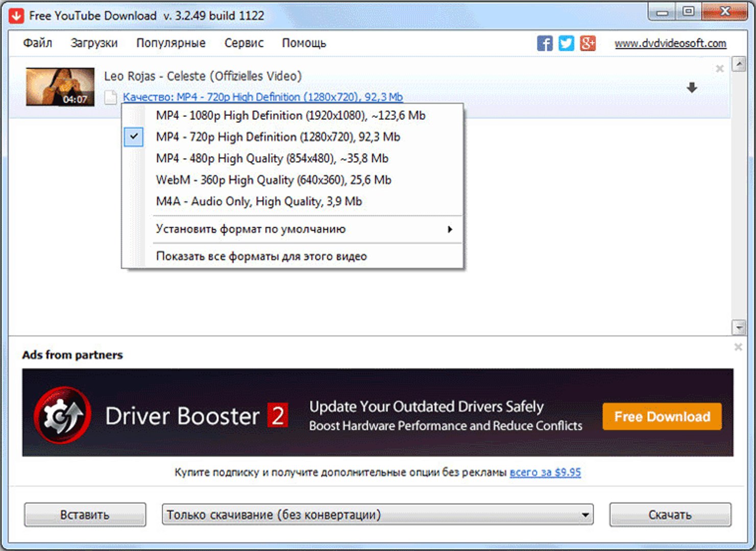Click the Скачать button
This screenshot has width=756, height=551.
[670, 515]
